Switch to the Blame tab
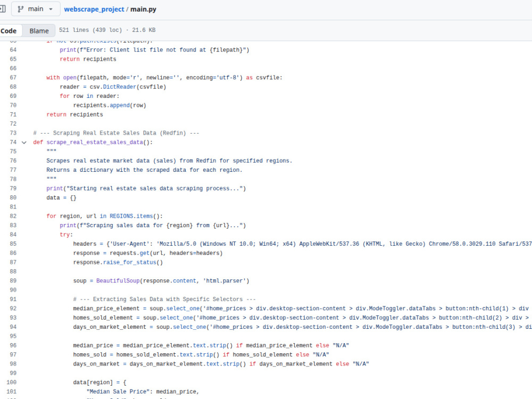 (x=39, y=30)
